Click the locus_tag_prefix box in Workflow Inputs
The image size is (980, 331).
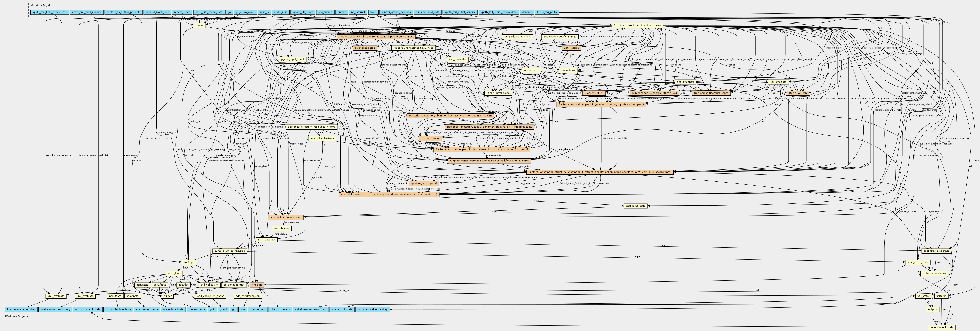547,12
